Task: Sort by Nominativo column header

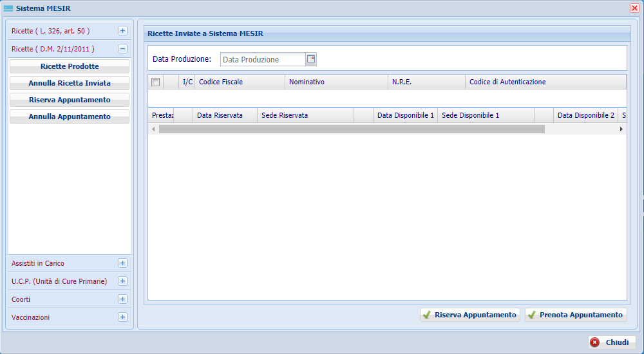Action: (x=336, y=82)
